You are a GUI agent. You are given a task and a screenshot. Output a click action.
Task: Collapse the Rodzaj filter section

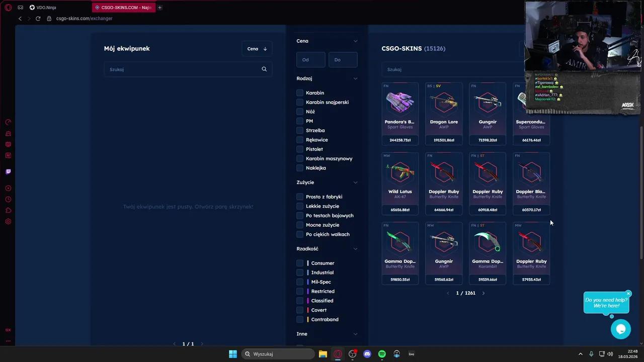[x=355, y=78]
